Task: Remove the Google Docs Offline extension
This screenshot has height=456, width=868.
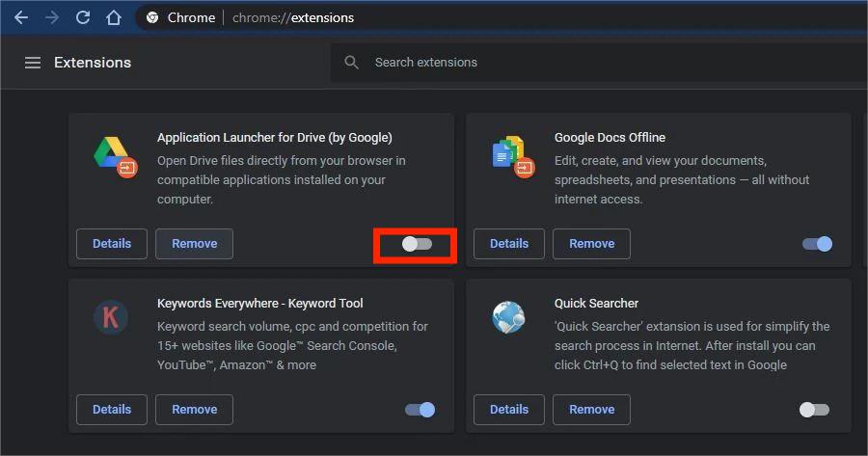Action: point(592,244)
